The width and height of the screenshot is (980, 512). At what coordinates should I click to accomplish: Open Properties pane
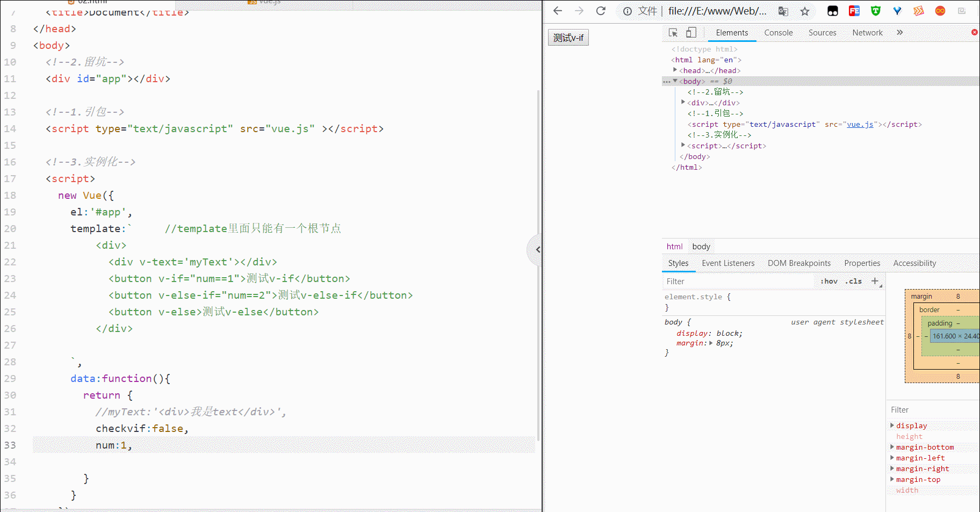[x=862, y=263]
